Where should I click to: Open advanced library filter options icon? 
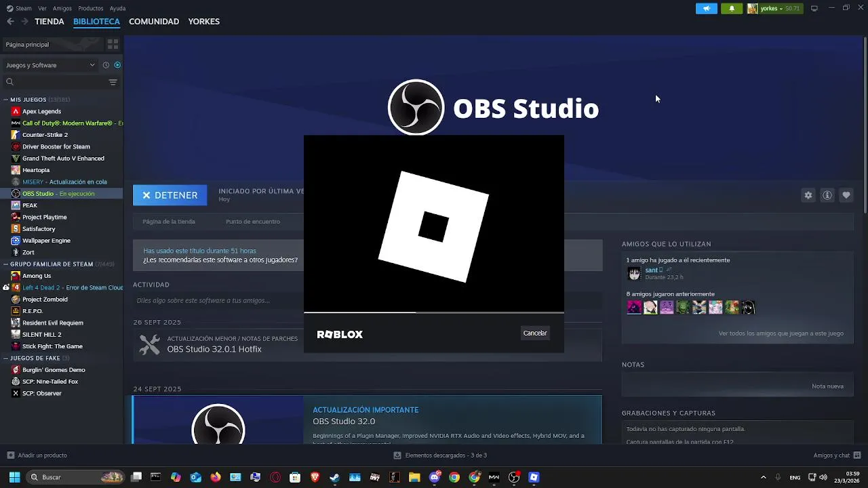[x=113, y=82]
